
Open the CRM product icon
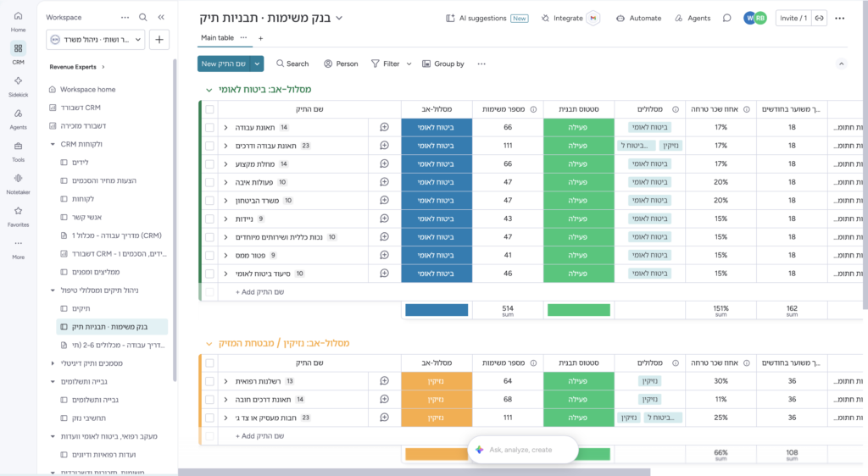[19, 53]
